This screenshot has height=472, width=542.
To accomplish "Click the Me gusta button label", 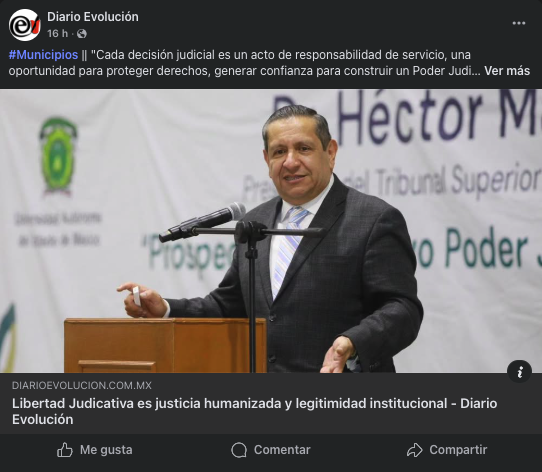I will [x=106, y=450].
